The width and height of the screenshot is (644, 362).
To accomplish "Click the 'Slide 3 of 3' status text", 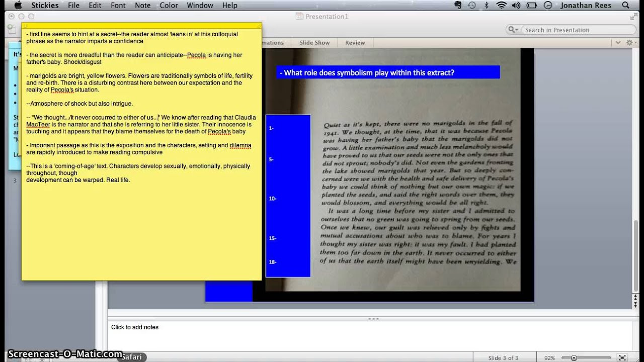I will click(x=503, y=358).
